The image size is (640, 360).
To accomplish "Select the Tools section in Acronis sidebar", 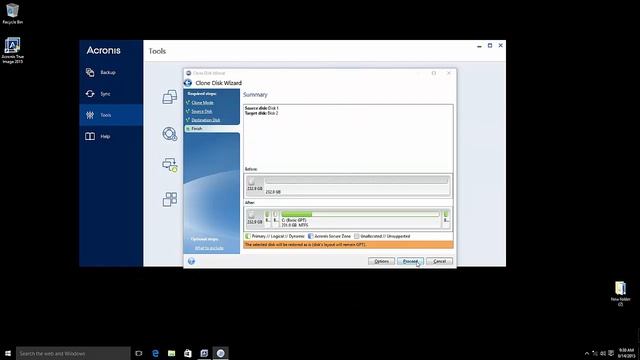I will coord(111,115).
